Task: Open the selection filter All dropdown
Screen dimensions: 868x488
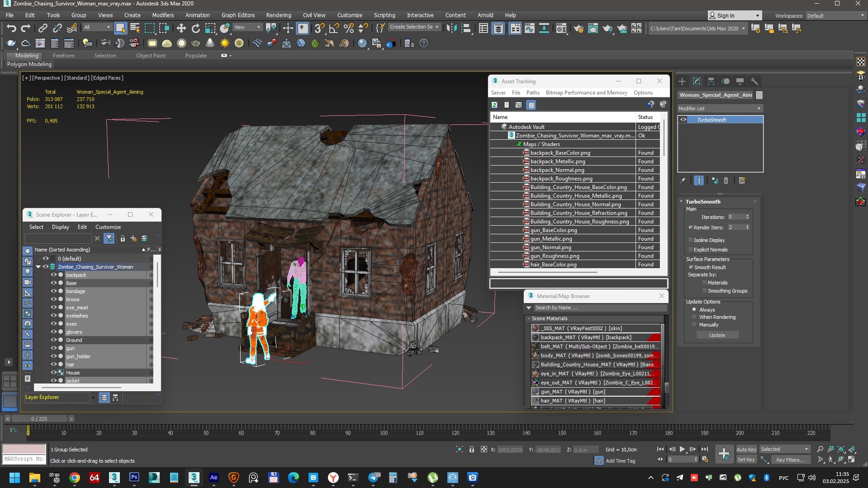Action: coord(97,27)
